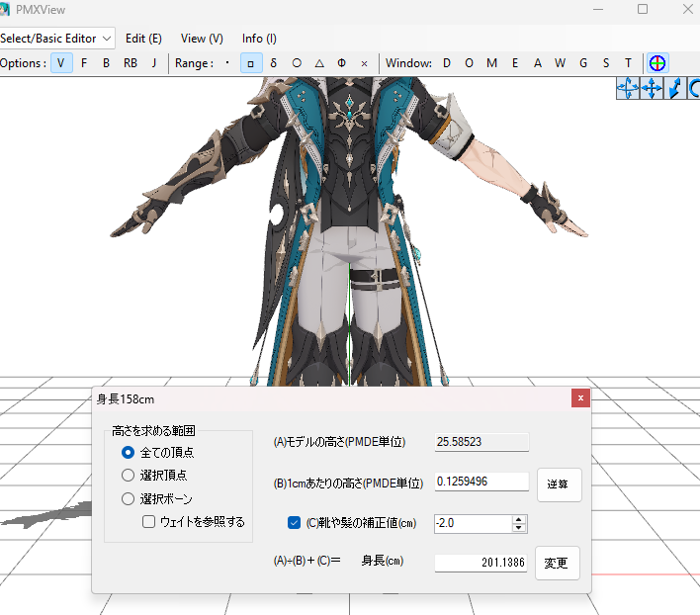This screenshot has width=700, height=615.
Task: Open the G window
Action: point(583,63)
